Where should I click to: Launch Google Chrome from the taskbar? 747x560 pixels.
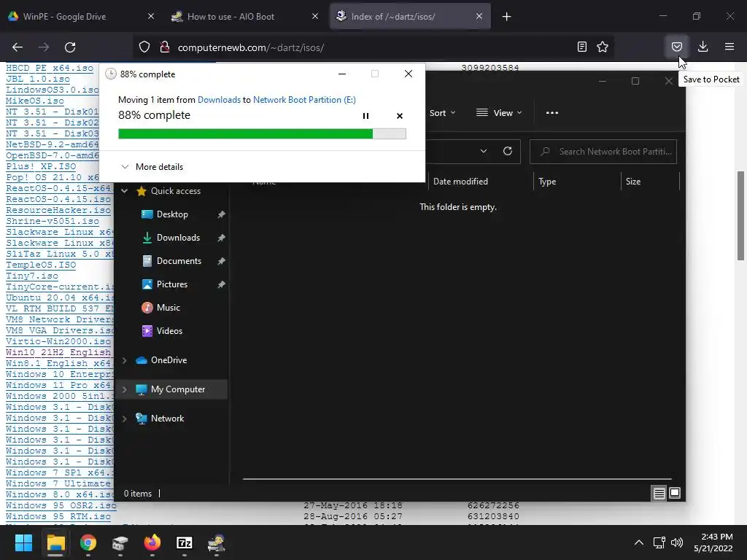point(88,542)
